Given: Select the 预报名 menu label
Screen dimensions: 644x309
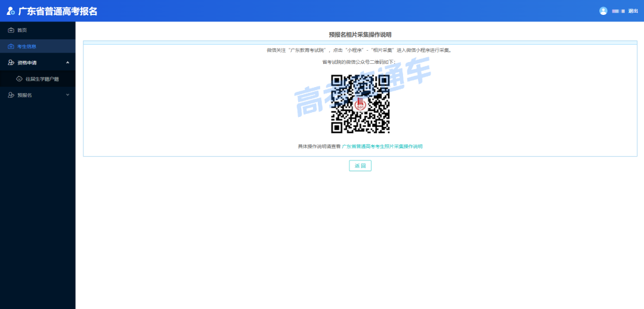Looking at the screenshot, I should [24, 95].
